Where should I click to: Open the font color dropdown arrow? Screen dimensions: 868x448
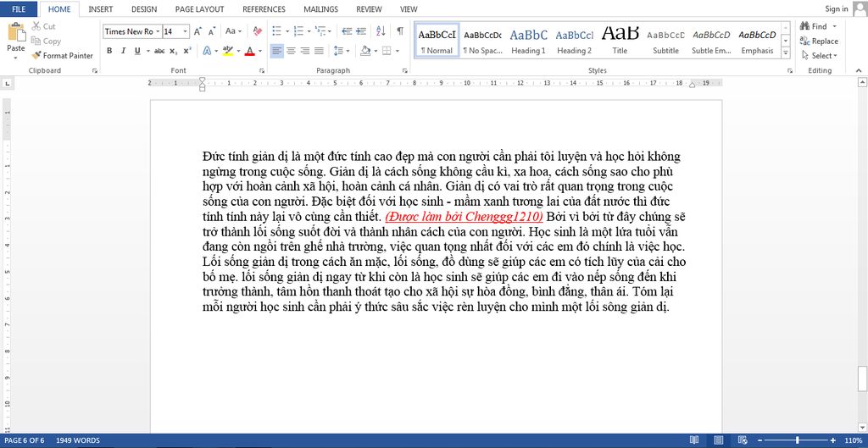tap(259, 51)
